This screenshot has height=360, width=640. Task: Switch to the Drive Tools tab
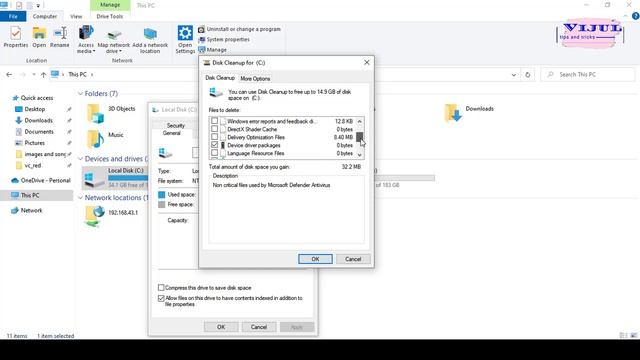[109, 16]
